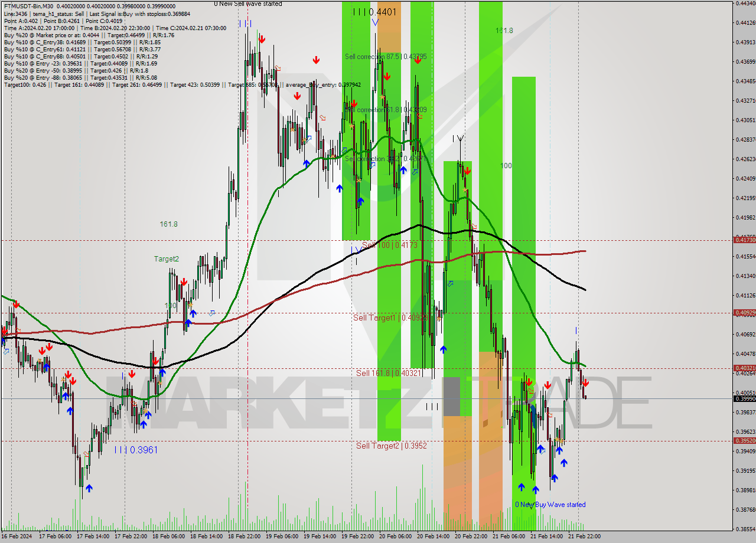Click the red 0.39520 price level tag
Viewport: 756px width, 543px height.
(744, 440)
